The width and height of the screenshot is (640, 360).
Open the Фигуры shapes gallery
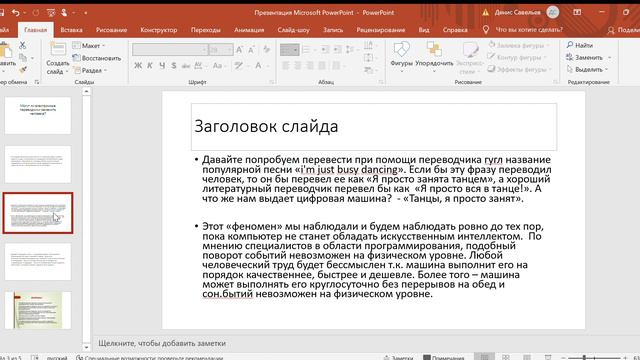tap(401, 57)
